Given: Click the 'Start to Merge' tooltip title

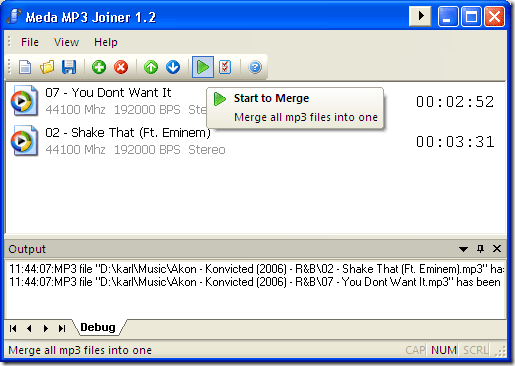Looking at the screenshot, I should [271, 98].
